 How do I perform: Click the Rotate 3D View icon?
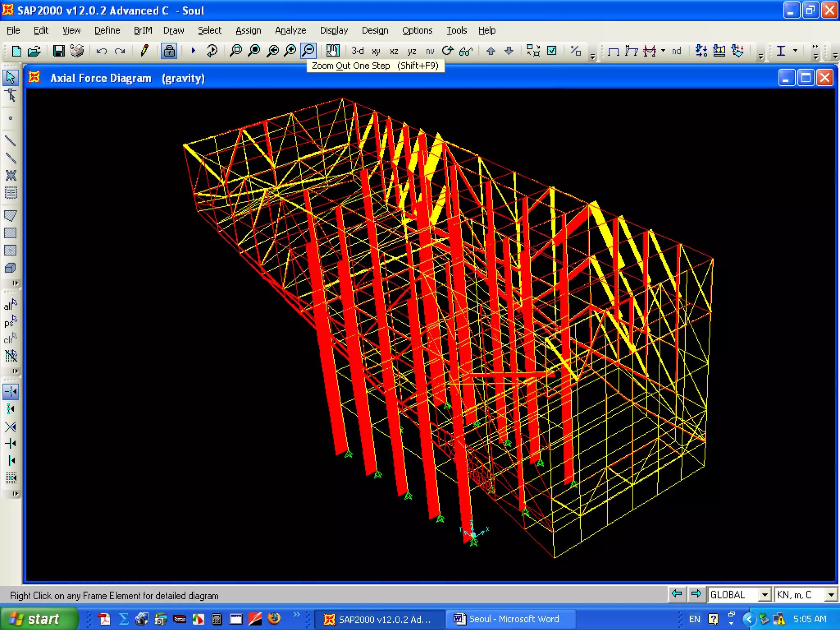[447, 51]
